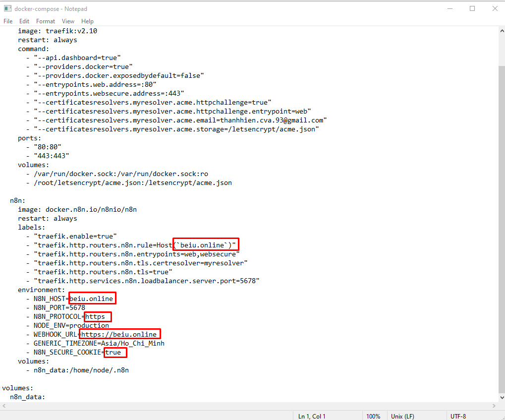Click the 'N8N_PROTOCOL=https' line
The height and width of the screenshot is (420, 505).
(x=65, y=317)
